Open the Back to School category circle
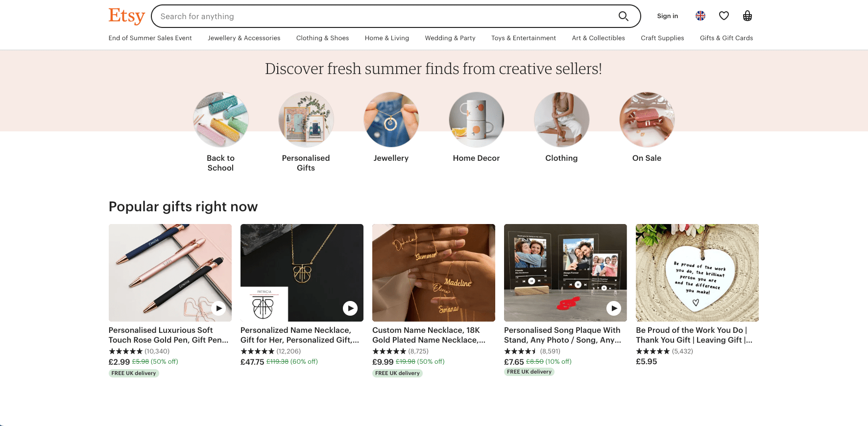868x426 pixels. [220, 120]
